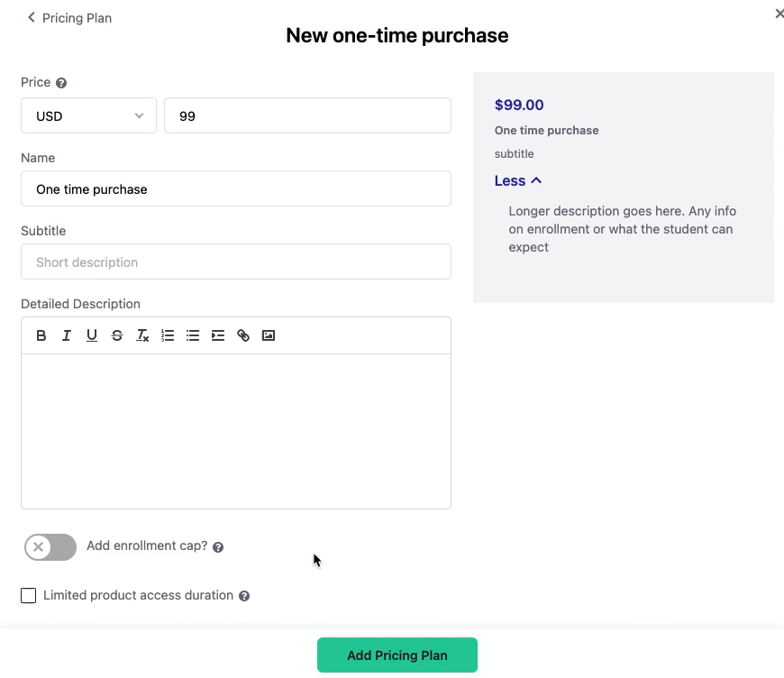Apply italic formatting in editor toolbar
Image resolution: width=784 pixels, height=678 pixels.
click(67, 335)
